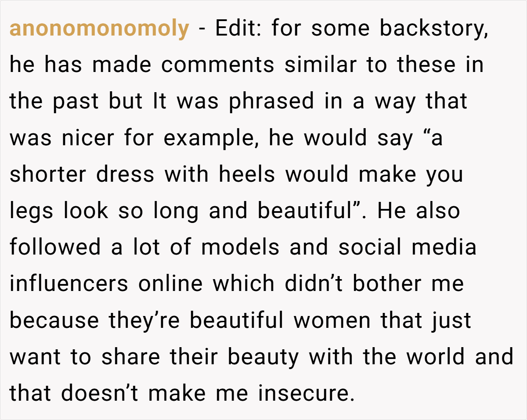This screenshot has height=420, width=527.
Task: Click the word "models" in the comment
Action: [240, 248]
